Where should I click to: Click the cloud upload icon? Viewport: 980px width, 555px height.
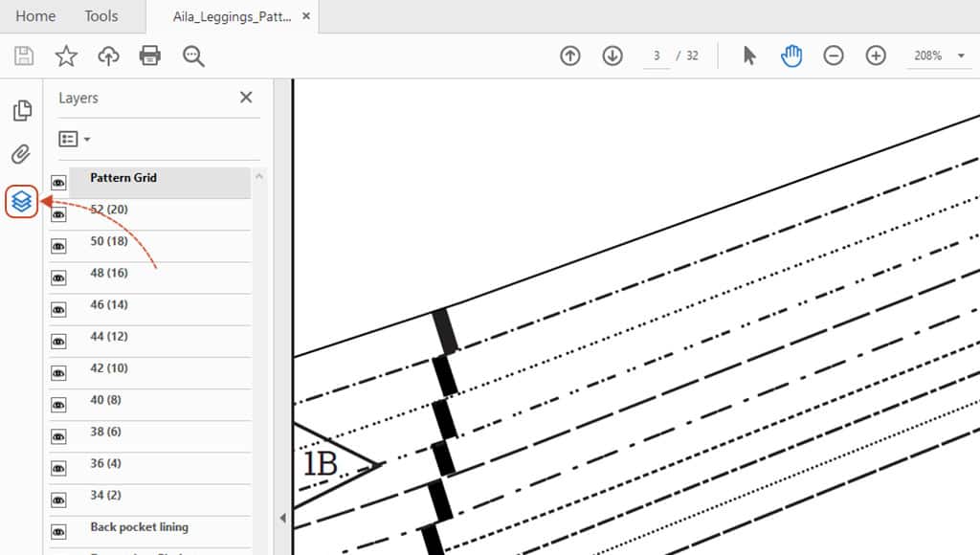tap(108, 56)
